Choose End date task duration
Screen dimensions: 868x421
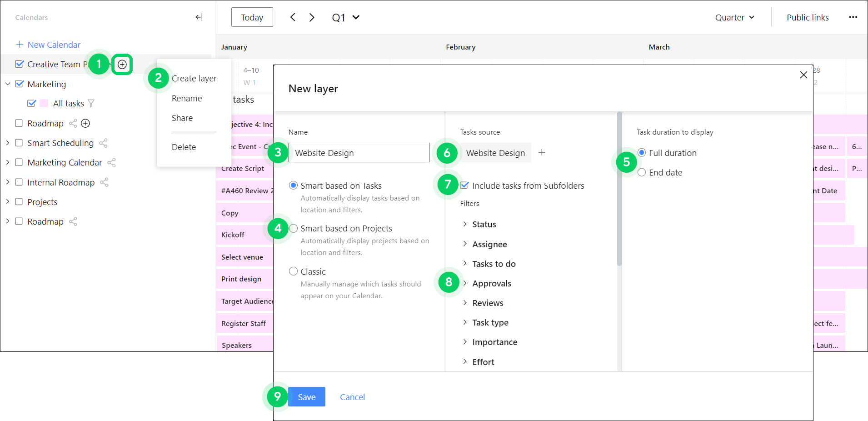pos(642,172)
